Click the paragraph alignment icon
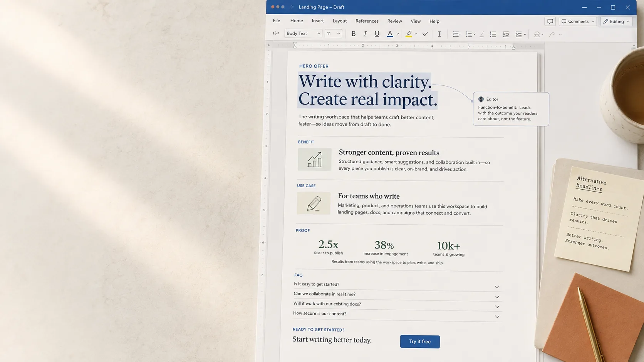 point(456,34)
